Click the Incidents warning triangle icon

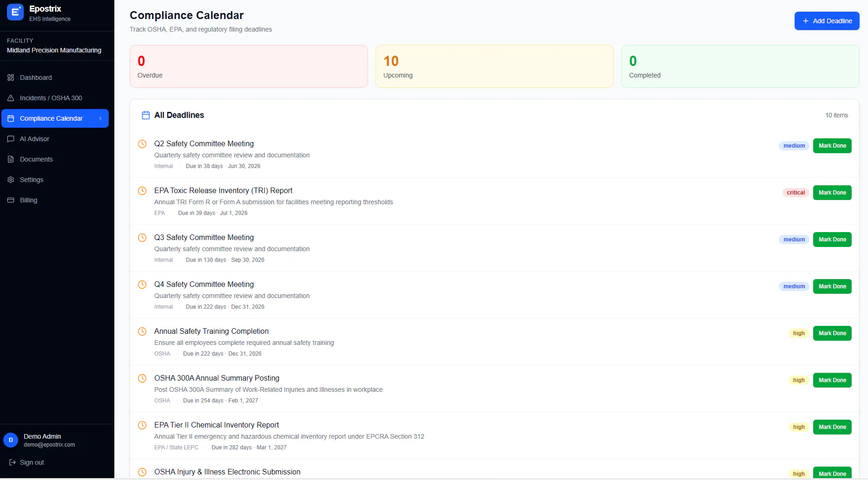point(11,98)
